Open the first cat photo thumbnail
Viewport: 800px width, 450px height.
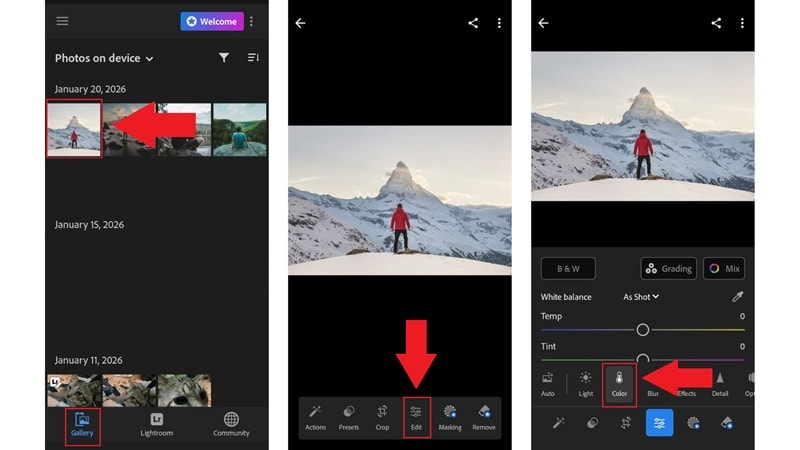[74, 390]
